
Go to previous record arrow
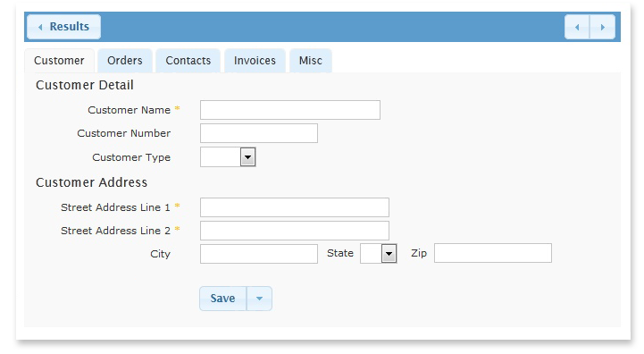[577, 27]
